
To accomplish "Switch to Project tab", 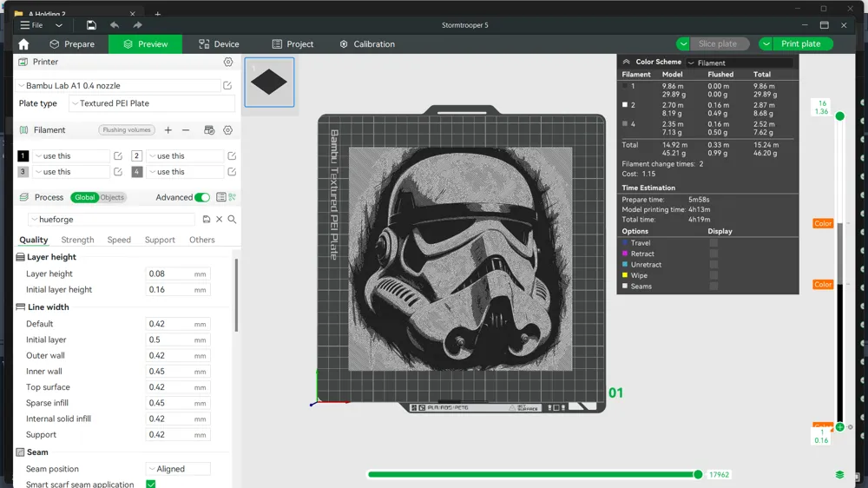I will pos(293,44).
